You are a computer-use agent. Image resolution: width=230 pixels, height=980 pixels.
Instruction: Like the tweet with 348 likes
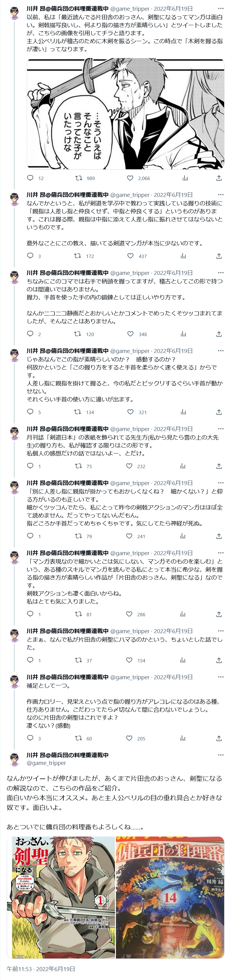click(x=130, y=334)
